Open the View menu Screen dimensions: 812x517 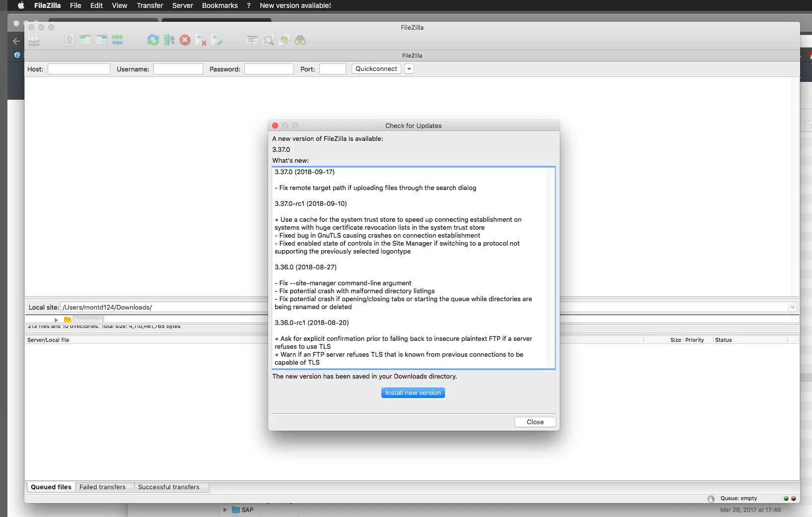tap(120, 5)
